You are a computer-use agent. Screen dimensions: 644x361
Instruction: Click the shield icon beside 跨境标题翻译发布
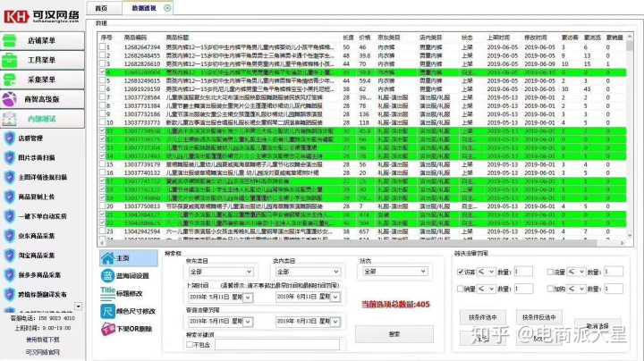(10, 295)
